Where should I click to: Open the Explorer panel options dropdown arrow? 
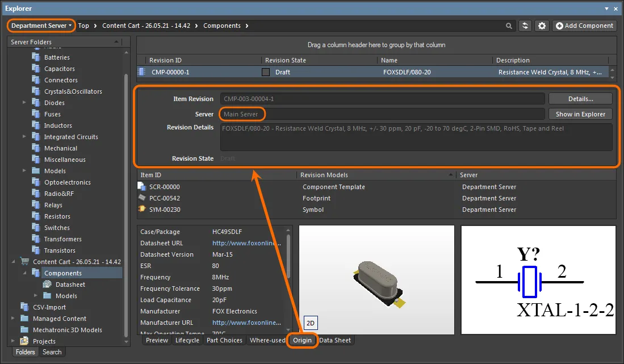pos(606,9)
